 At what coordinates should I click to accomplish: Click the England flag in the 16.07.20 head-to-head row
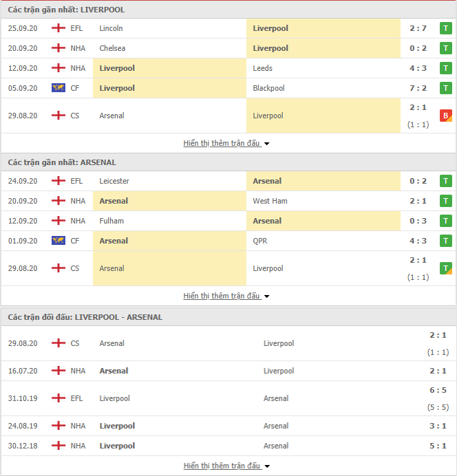point(59,371)
